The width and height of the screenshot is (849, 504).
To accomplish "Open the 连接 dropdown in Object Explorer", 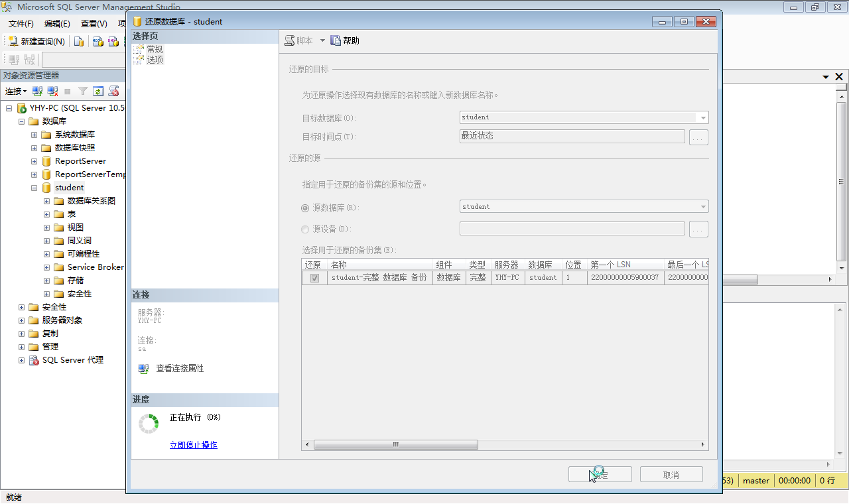I will (16, 91).
